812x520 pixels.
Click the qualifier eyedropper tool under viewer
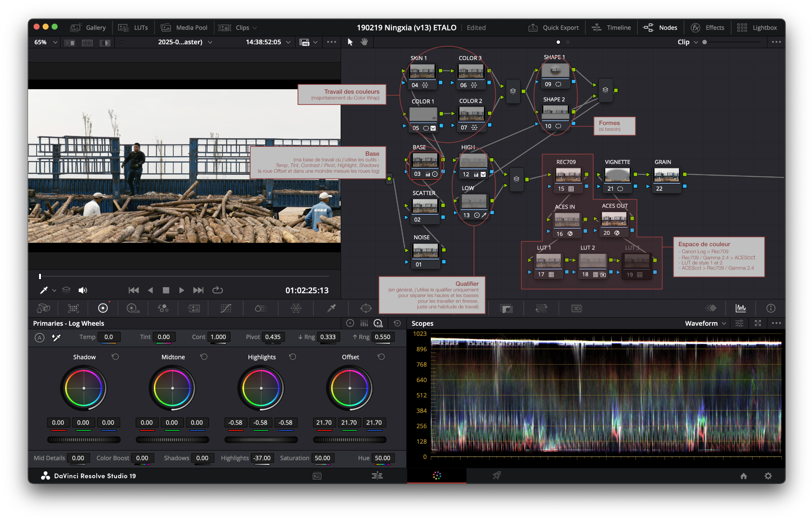pos(43,290)
